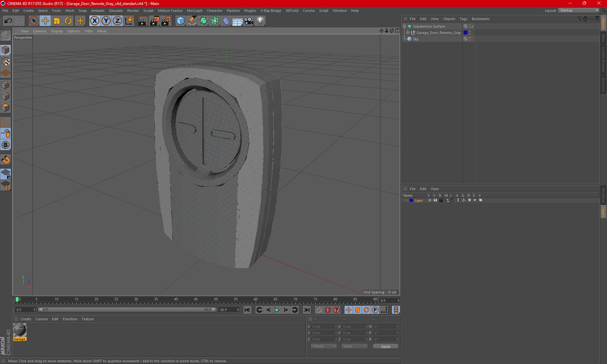Expand the Garage_Door_Remote_Gray object
Screen dimensions: 607x364
coord(408,33)
